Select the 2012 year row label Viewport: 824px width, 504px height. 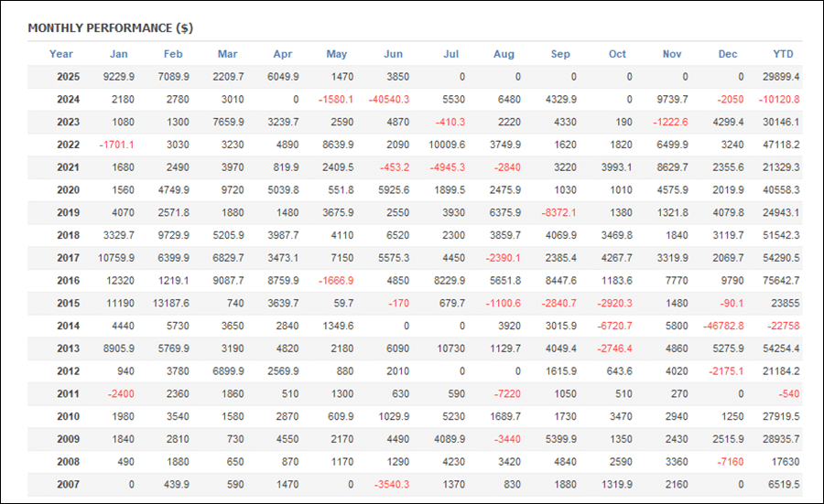[69, 371]
